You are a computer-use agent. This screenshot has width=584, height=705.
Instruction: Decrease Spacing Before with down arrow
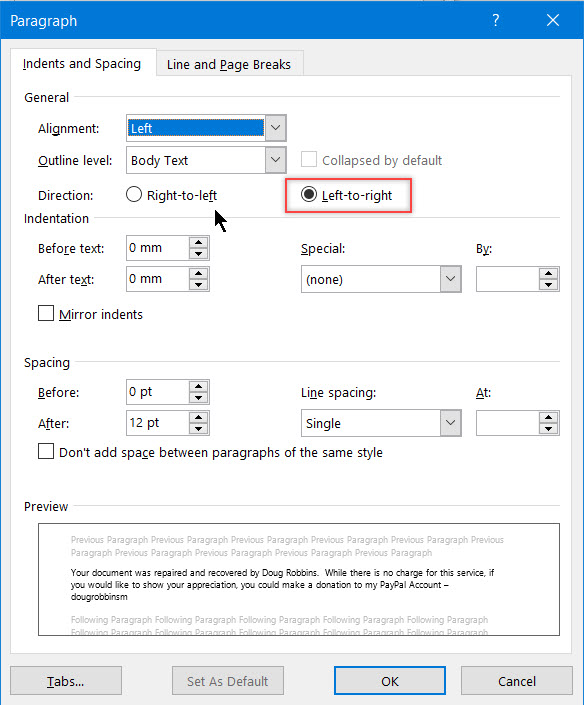[198, 398]
